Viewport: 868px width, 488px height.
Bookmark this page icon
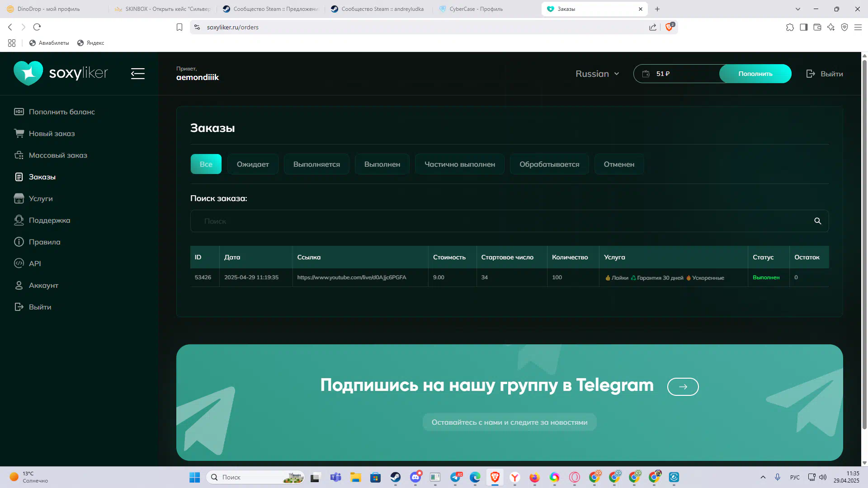pyautogui.click(x=179, y=27)
